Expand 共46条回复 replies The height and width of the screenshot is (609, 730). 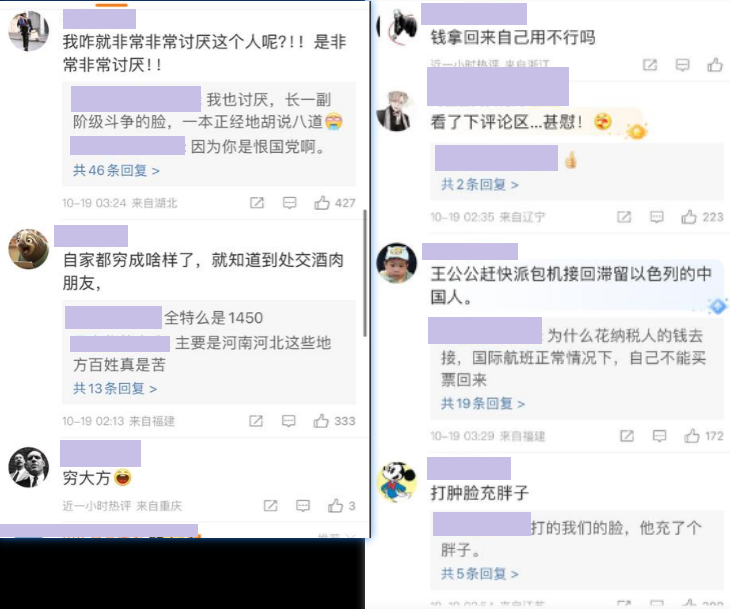click(x=116, y=170)
